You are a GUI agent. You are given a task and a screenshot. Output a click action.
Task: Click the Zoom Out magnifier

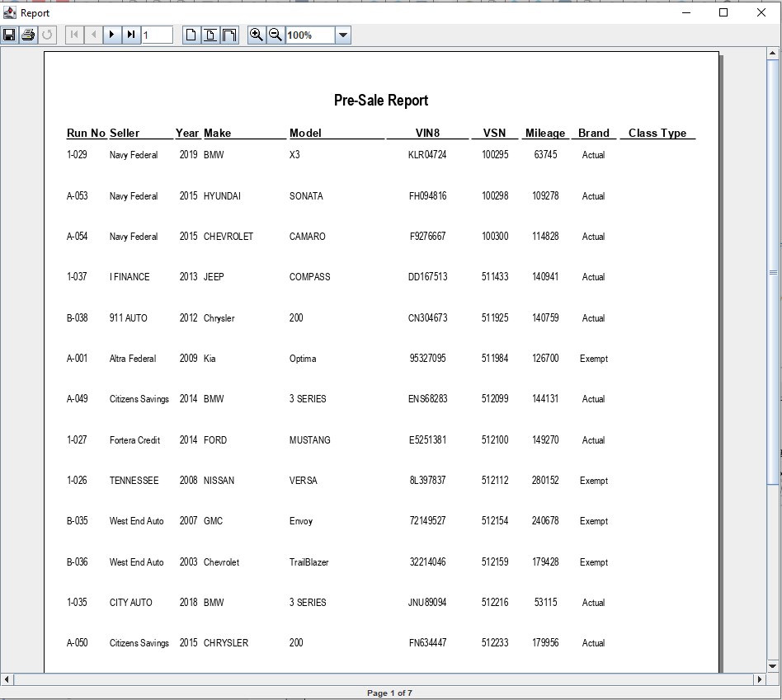(276, 35)
